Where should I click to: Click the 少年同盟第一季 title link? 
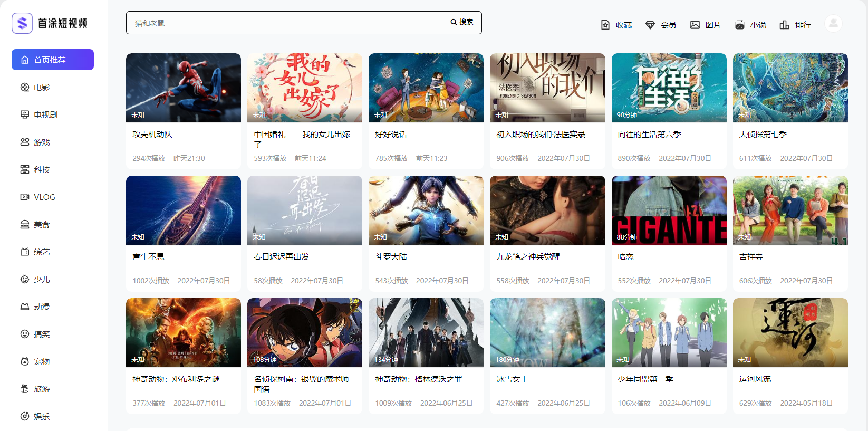645,379
